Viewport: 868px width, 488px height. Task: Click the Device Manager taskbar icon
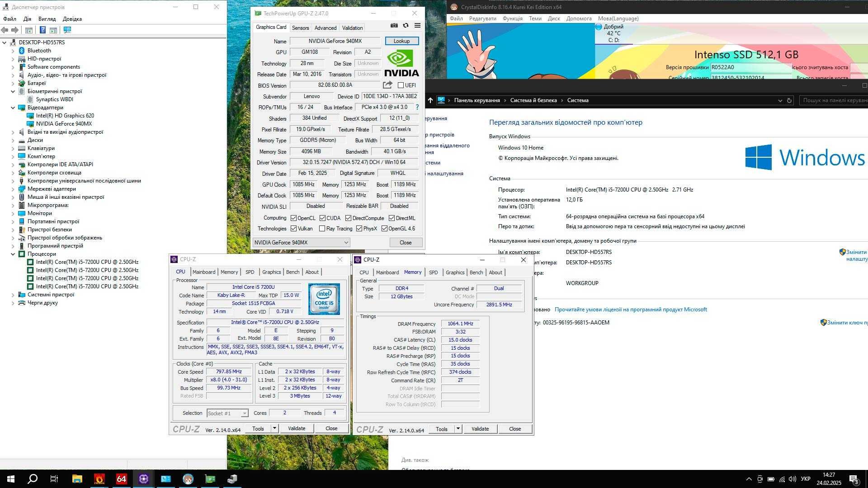232,479
